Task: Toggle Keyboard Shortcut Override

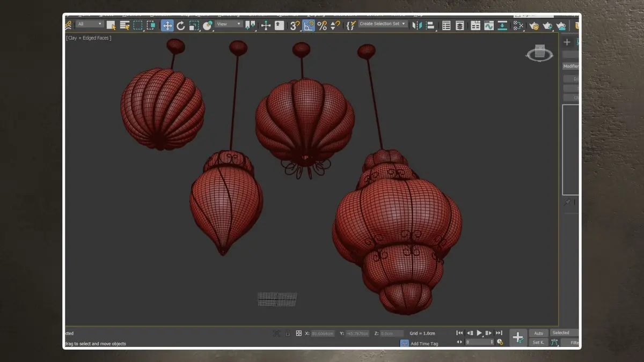Action: 280,25
